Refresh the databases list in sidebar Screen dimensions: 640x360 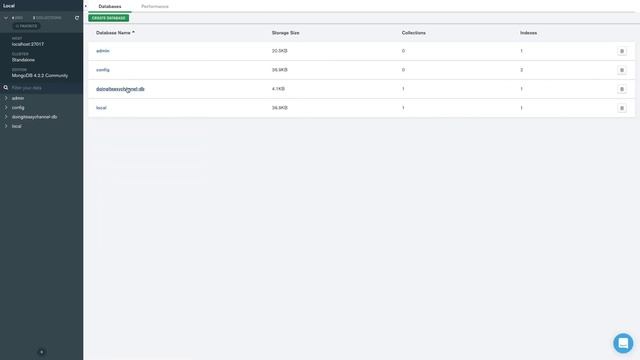click(77, 18)
